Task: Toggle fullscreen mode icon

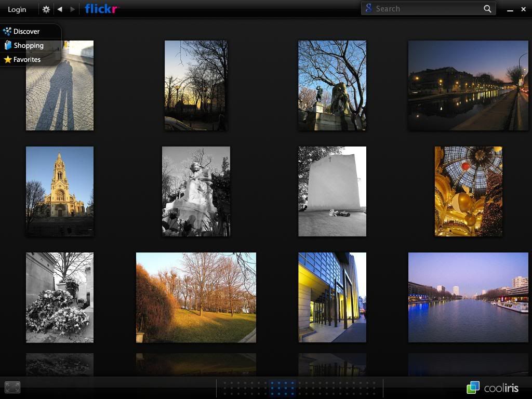Action: point(12,387)
